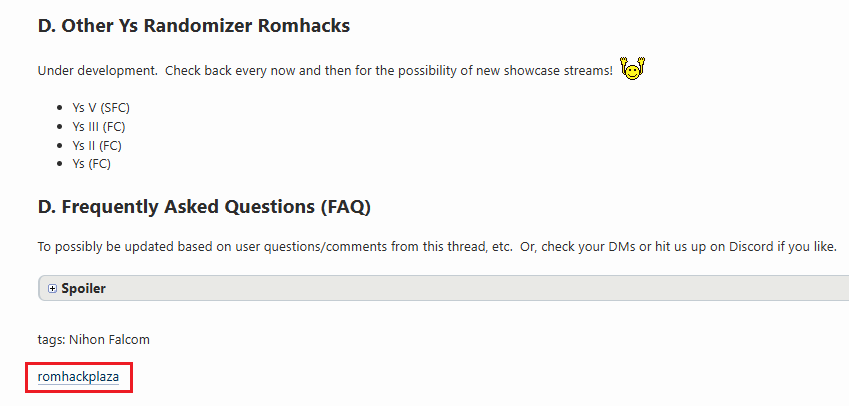Click the waving smiley emoji
This screenshot has height=406, width=849.
[632, 70]
